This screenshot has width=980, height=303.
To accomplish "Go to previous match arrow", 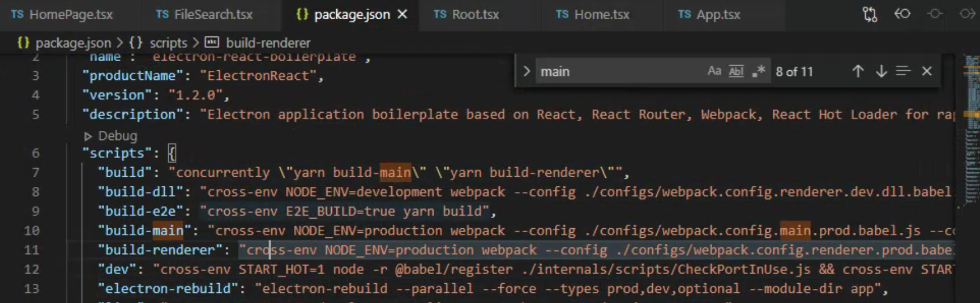I will (x=858, y=71).
